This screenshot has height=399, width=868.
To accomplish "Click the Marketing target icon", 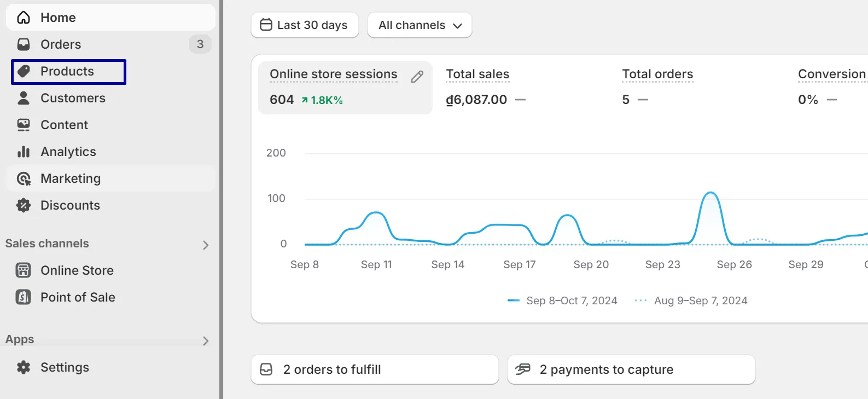I will [x=24, y=178].
